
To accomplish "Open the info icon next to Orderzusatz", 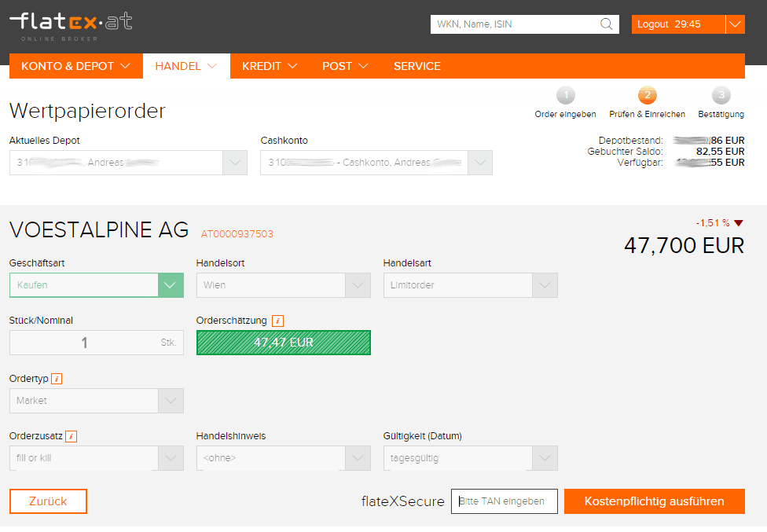I will (71, 436).
